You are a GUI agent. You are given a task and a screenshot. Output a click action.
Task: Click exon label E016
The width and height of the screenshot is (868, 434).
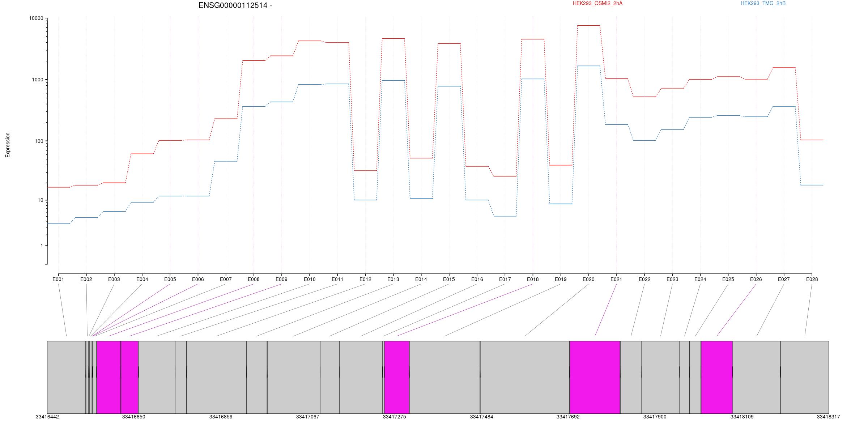477,279
